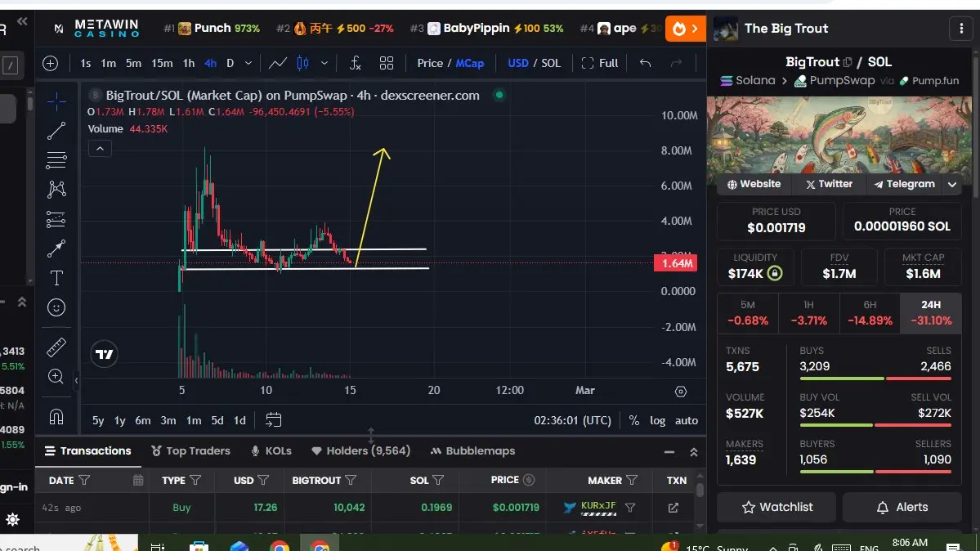Select candlestick chart style
Image resolution: width=980 pixels, height=551 pixels.
pos(303,63)
